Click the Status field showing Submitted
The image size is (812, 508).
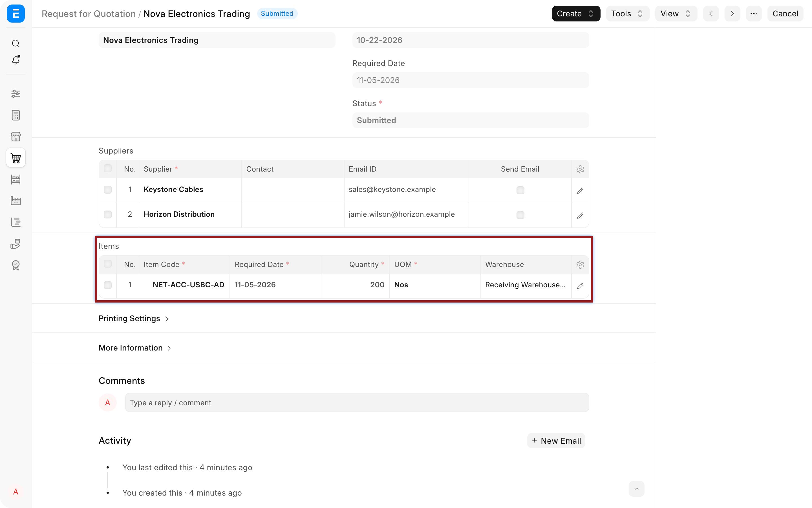470,120
